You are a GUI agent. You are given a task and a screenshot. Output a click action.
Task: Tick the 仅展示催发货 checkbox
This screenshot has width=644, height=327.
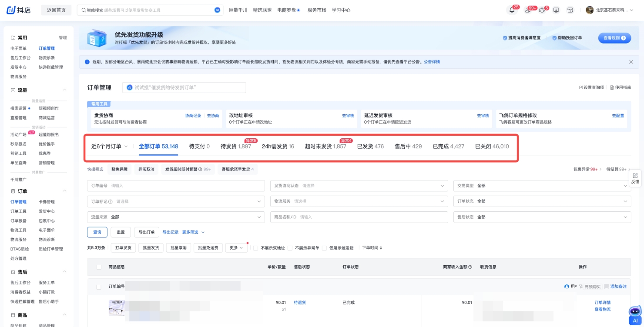tap(324, 248)
